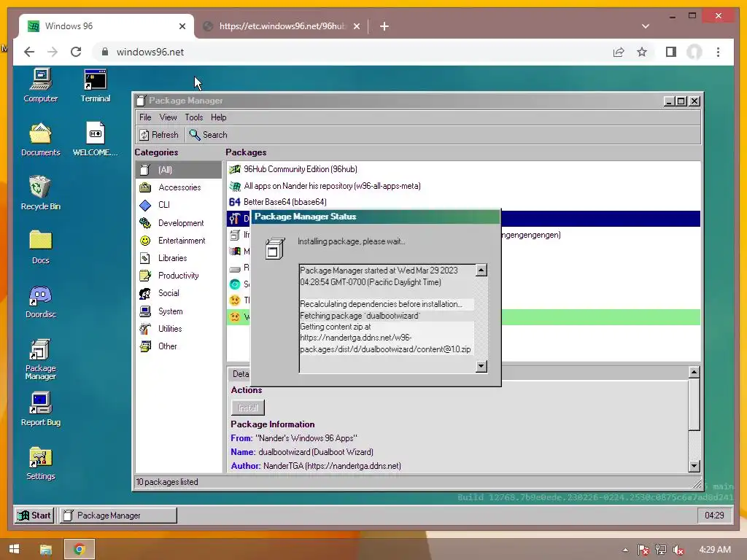Open a new browser tab

pyautogui.click(x=384, y=26)
